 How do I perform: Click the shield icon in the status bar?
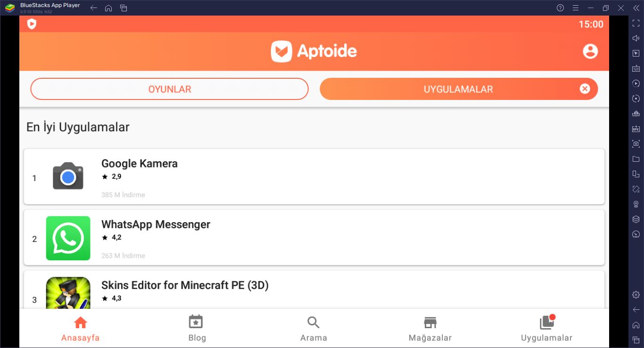point(32,24)
